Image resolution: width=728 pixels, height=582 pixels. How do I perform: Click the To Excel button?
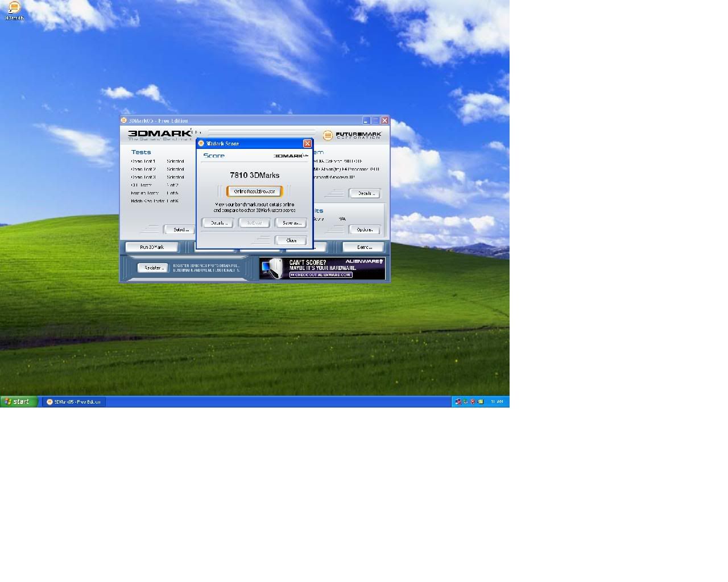pyautogui.click(x=254, y=223)
